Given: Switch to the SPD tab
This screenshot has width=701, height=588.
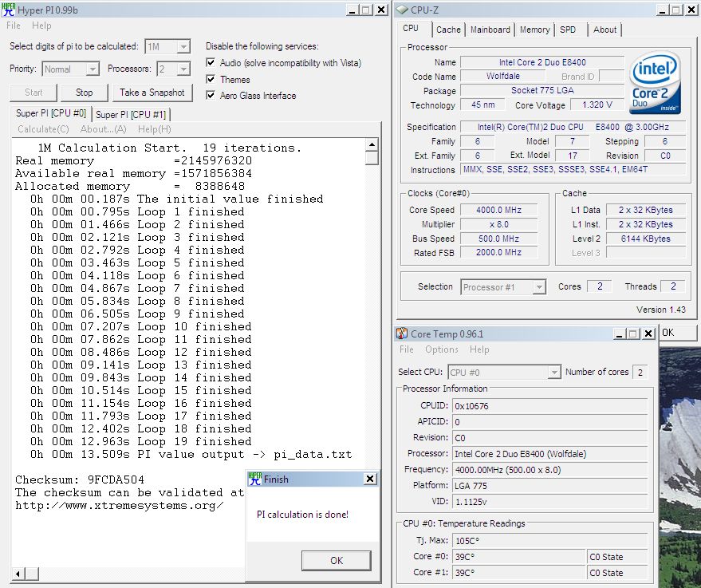Looking at the screenshot, I should coord(568,30).
